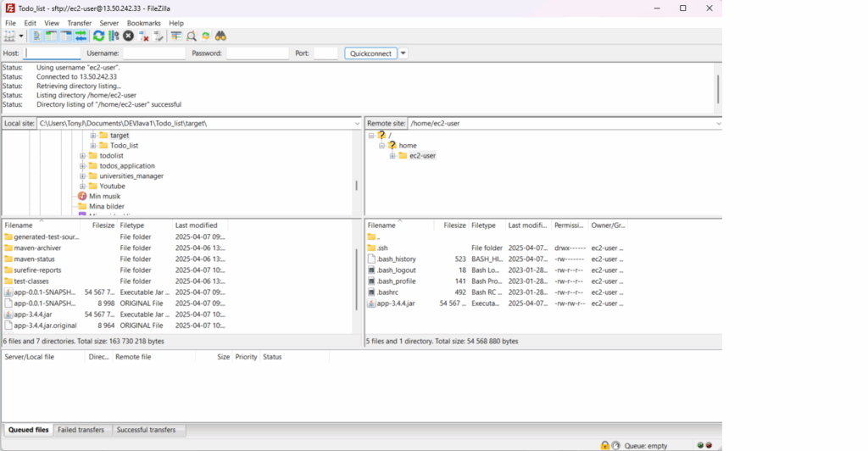Select ec2-user folder in remote tree
The height and width of the screenshot is (451, 868).
pos(422,156)
